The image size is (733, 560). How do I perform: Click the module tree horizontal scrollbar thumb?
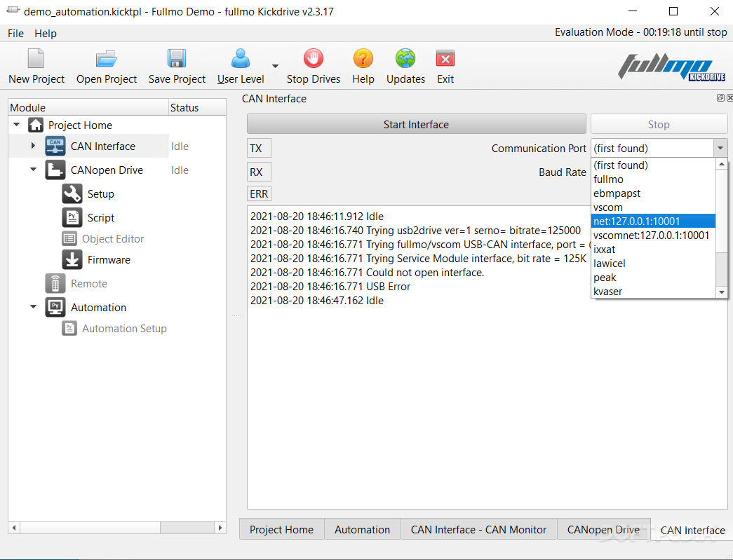pyautogui.click(x=90, y=528)
